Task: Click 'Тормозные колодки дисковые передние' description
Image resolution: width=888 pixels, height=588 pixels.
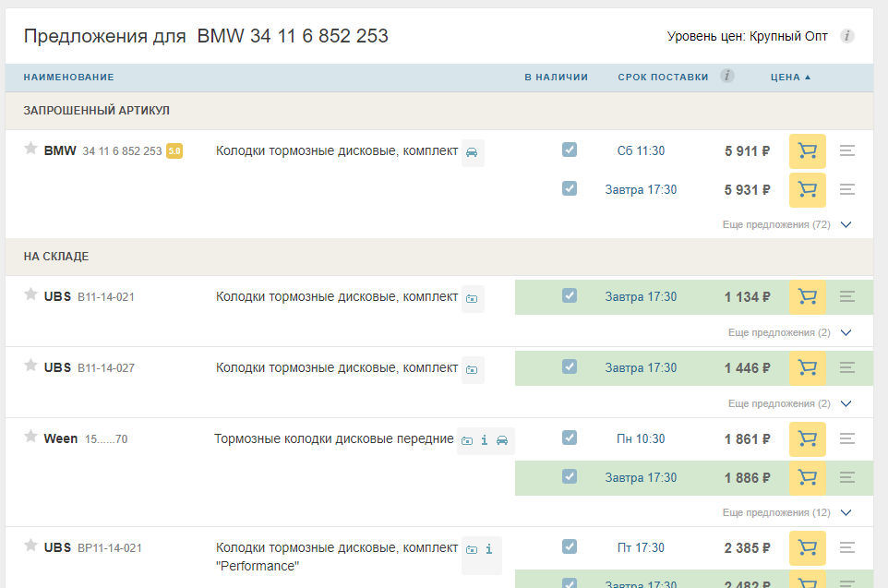Action: (x=333, y=439)
